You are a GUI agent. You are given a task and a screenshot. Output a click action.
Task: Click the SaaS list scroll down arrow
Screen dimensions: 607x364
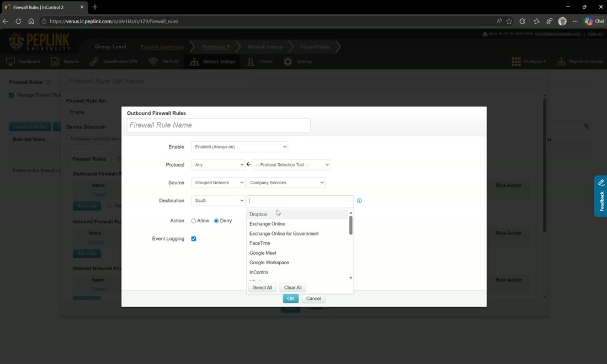click(351, 278)
